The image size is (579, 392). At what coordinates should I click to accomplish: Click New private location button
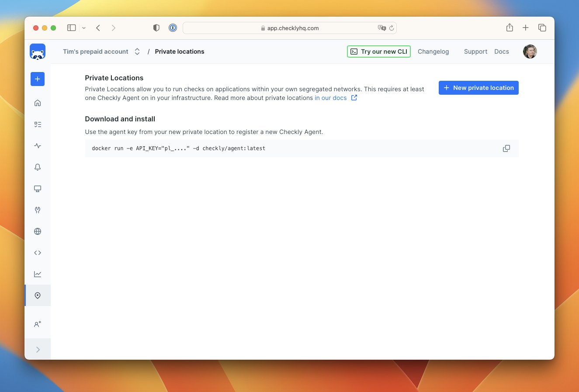(478, 88)
